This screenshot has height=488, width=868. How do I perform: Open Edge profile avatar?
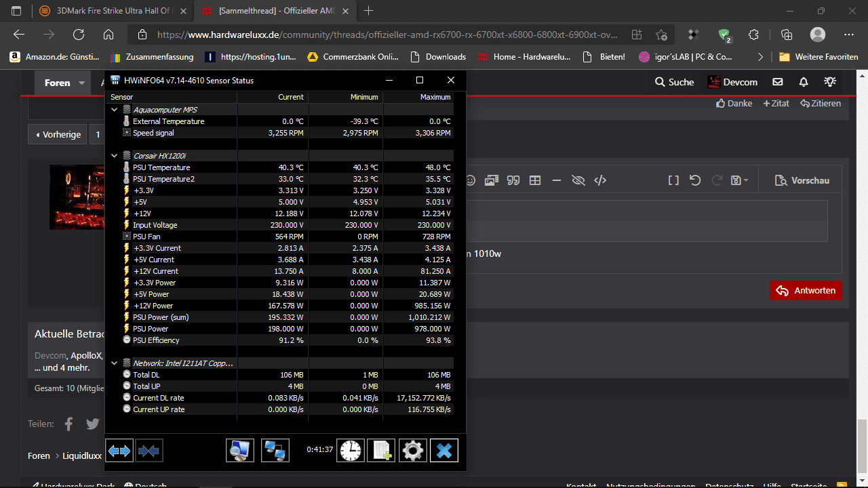pos(818,35)
